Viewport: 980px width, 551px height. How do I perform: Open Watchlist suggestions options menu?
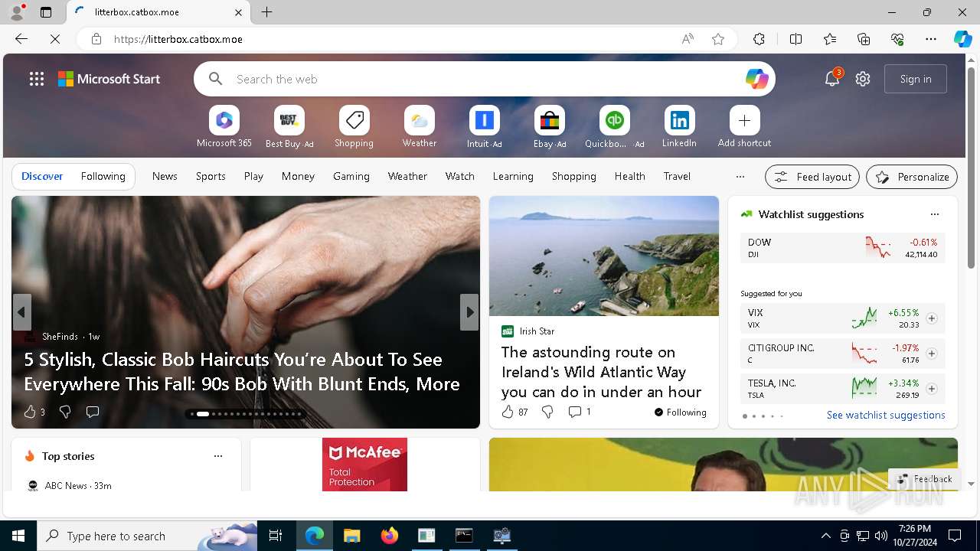point(934,214)
